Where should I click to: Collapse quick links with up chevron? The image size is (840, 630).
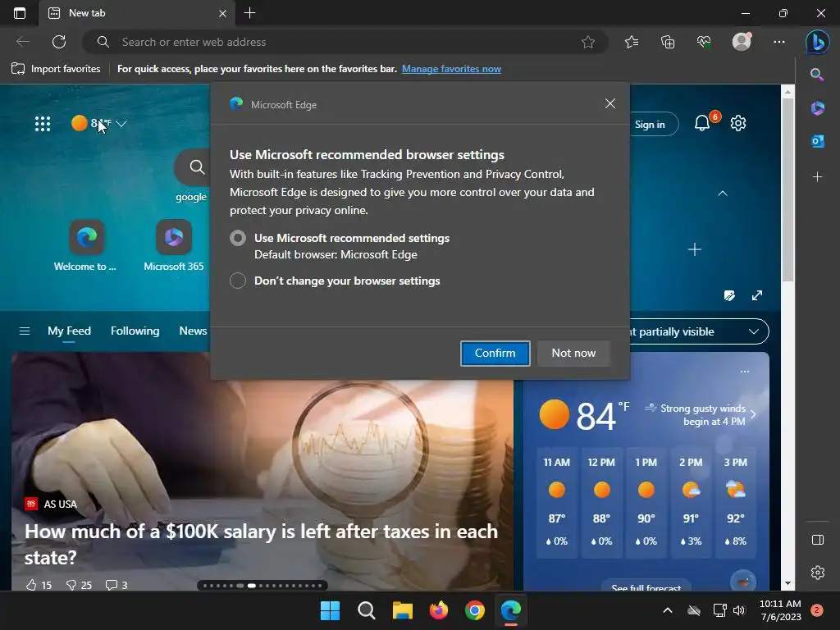click(723, 194)
